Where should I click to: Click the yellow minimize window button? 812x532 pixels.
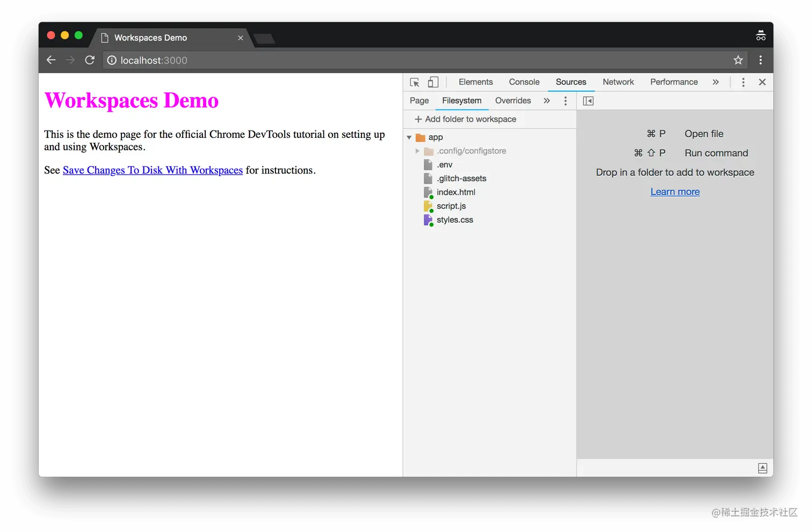(x=65, y=35)
